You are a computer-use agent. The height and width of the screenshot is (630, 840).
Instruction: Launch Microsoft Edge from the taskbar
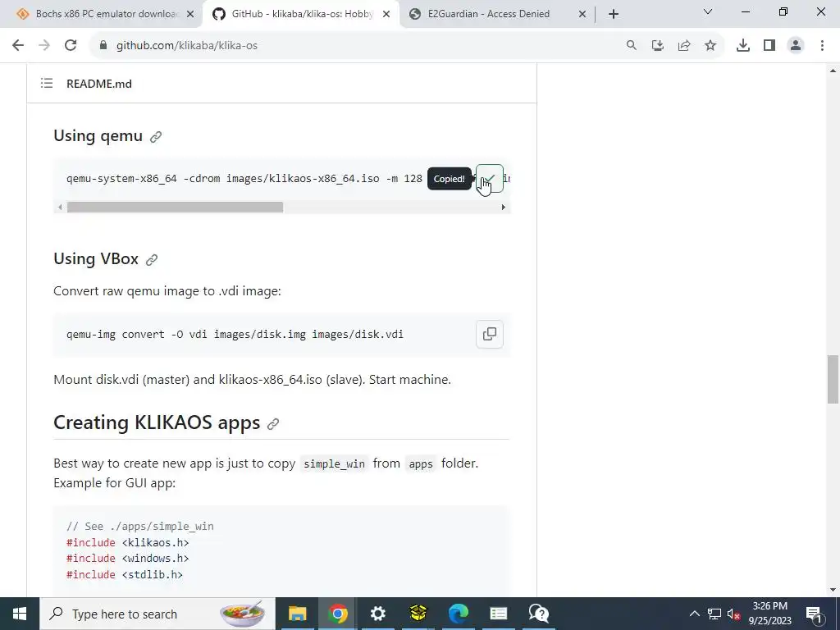click(458, 614)
